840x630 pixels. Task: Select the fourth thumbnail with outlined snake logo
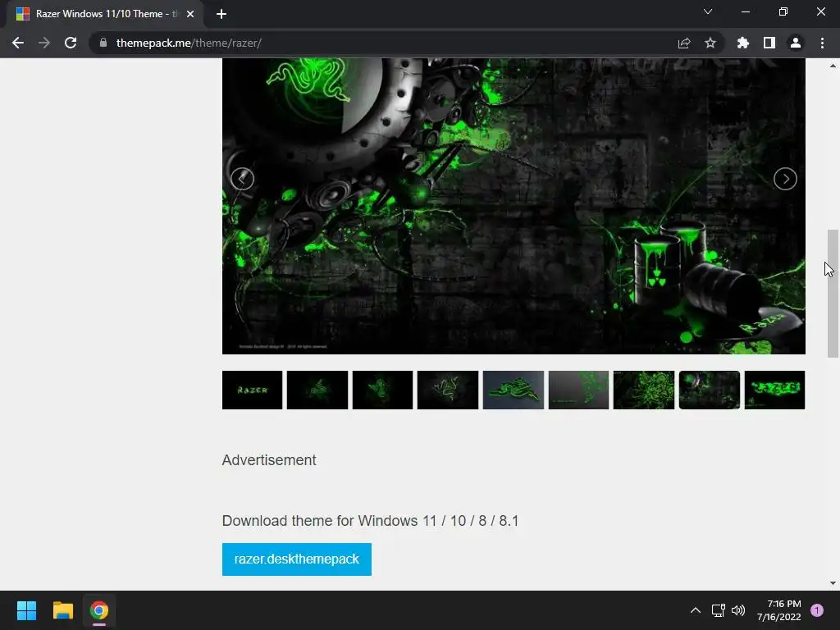point(448,390)
